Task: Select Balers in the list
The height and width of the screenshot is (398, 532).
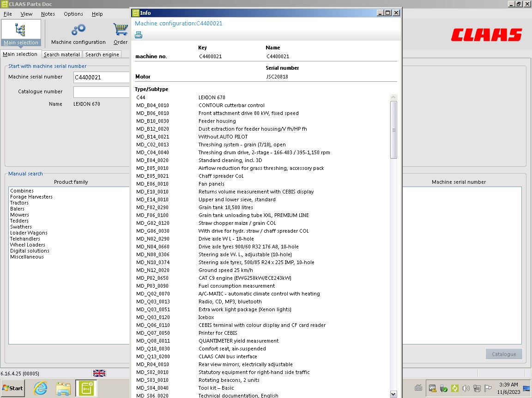Action: 17,209
